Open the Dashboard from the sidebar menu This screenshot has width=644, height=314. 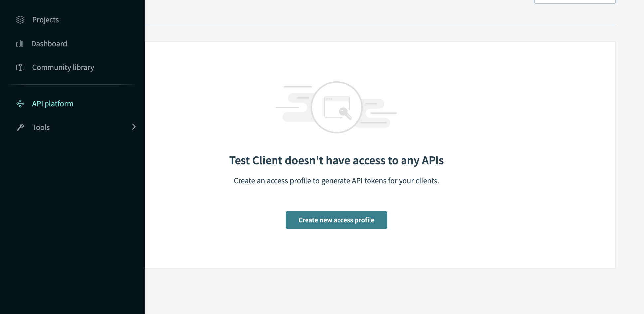point(49,43)
